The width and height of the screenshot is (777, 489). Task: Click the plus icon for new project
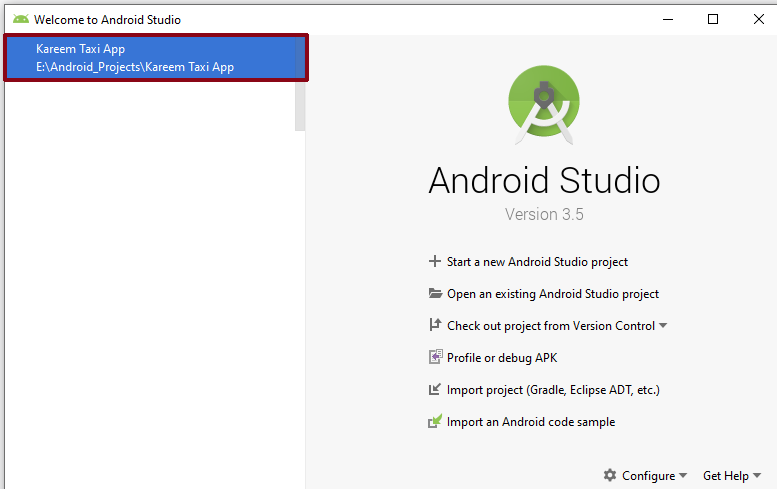point(434,262)
